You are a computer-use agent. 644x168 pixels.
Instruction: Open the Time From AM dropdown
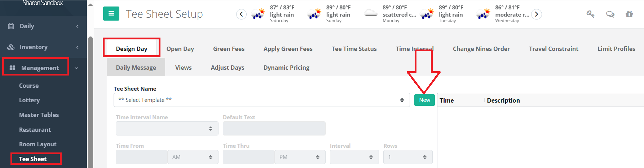(x=193, y=157)
